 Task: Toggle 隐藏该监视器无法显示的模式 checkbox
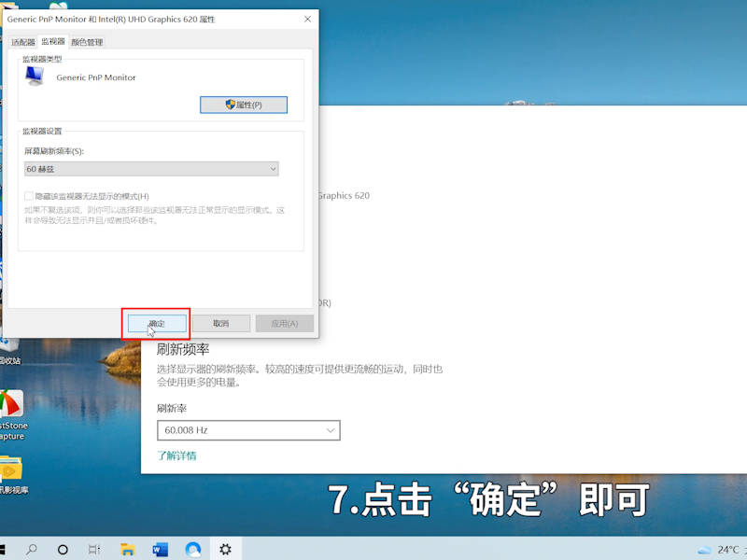click(x=29, y=196)
